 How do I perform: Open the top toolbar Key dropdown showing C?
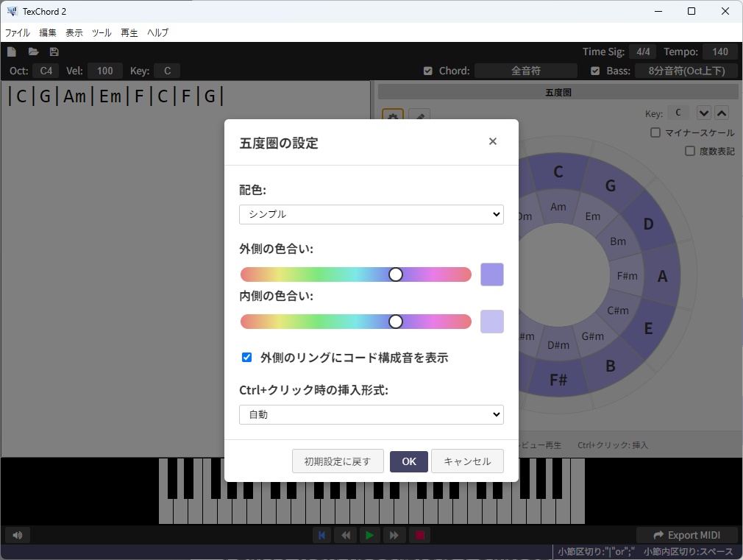point(167,71)
